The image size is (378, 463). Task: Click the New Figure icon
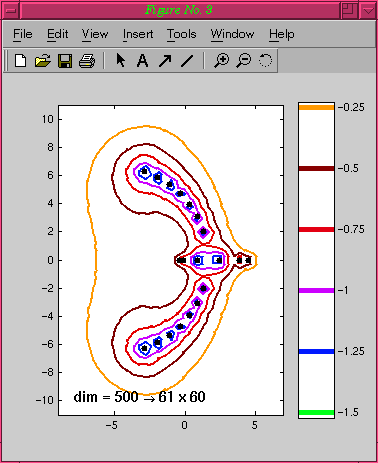click(21, 61)
